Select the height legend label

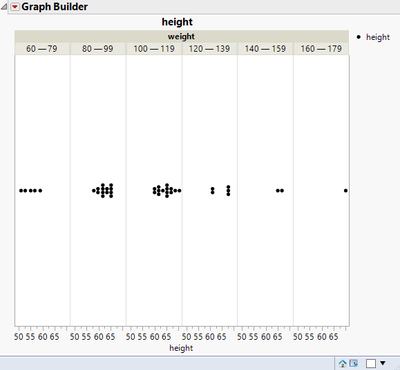[x=378, y=37]
